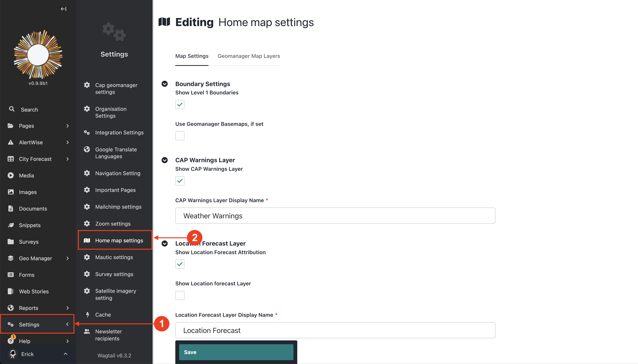The width and height of the screenshot is (638, 364).
Task: Click the CAP Warnings Layer Display Name field
Action: 335,216
